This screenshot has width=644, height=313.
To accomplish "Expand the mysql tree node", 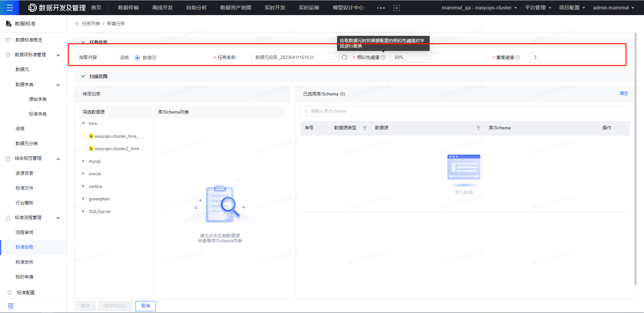I will 84,161.
